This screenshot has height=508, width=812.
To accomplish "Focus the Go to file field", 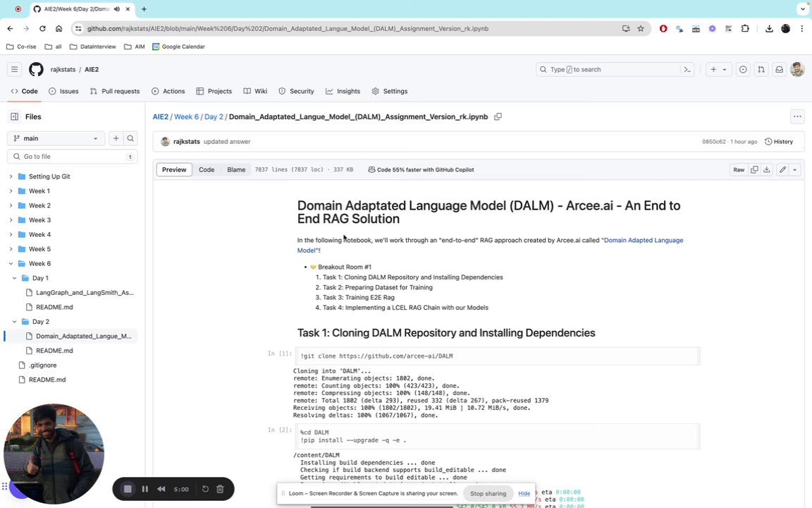I will tap(73, 156).
